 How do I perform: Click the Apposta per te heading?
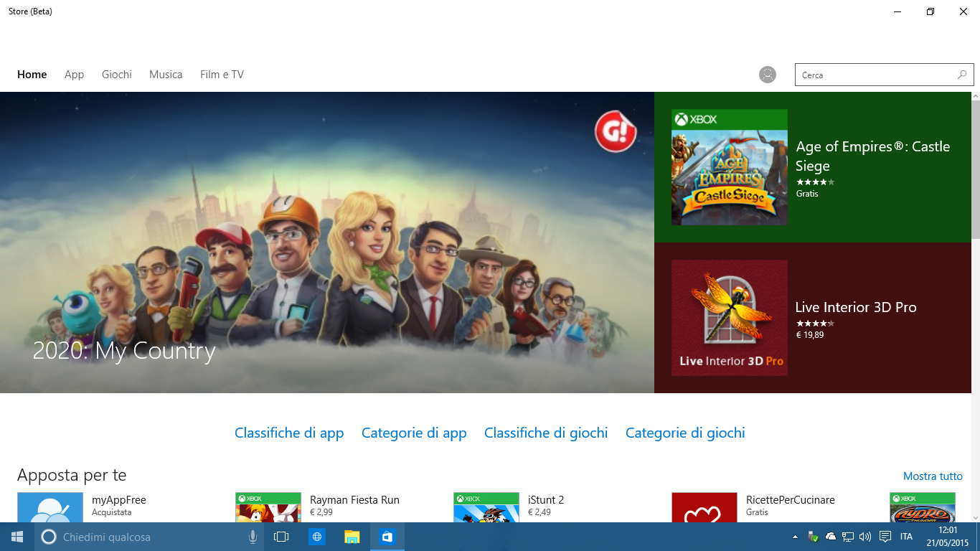pos(72,475)
